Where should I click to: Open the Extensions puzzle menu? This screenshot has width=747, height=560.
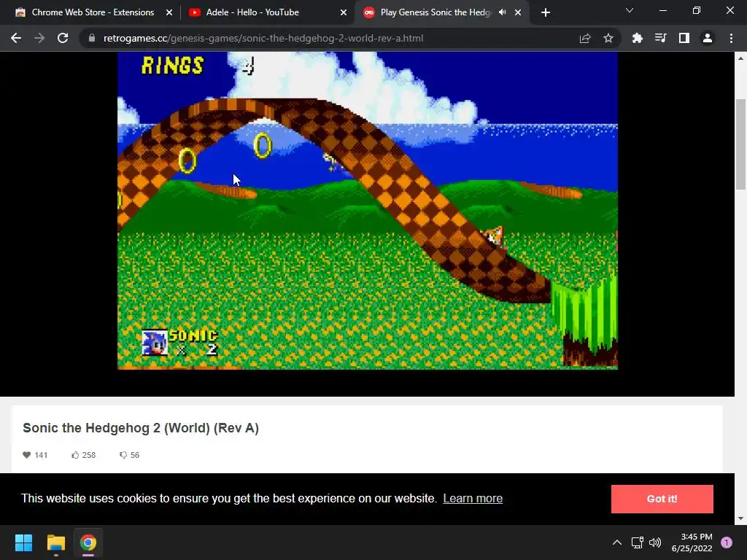click(x=638, y=38)
